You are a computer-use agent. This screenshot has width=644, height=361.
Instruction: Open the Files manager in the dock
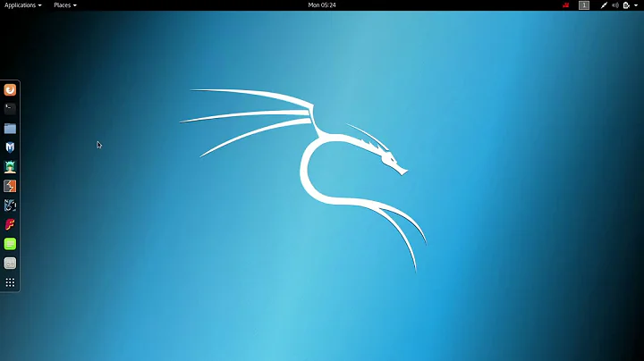[x=10, y=129]
